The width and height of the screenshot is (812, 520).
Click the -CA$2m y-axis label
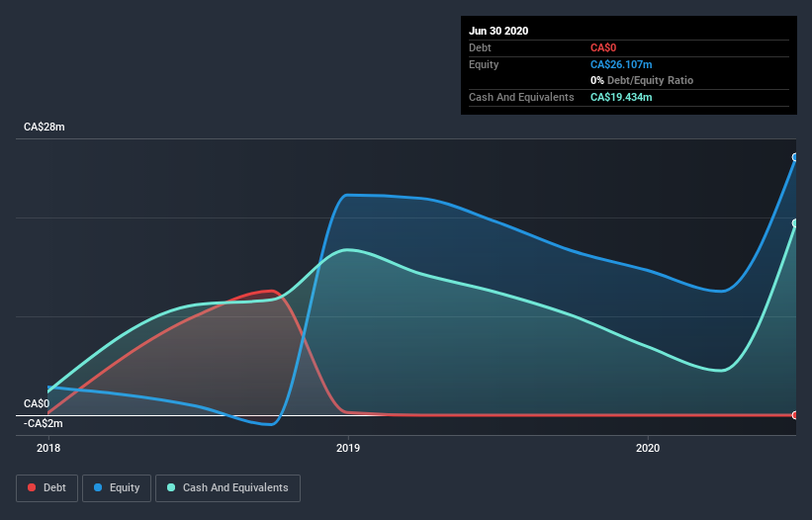click(43, 423)
